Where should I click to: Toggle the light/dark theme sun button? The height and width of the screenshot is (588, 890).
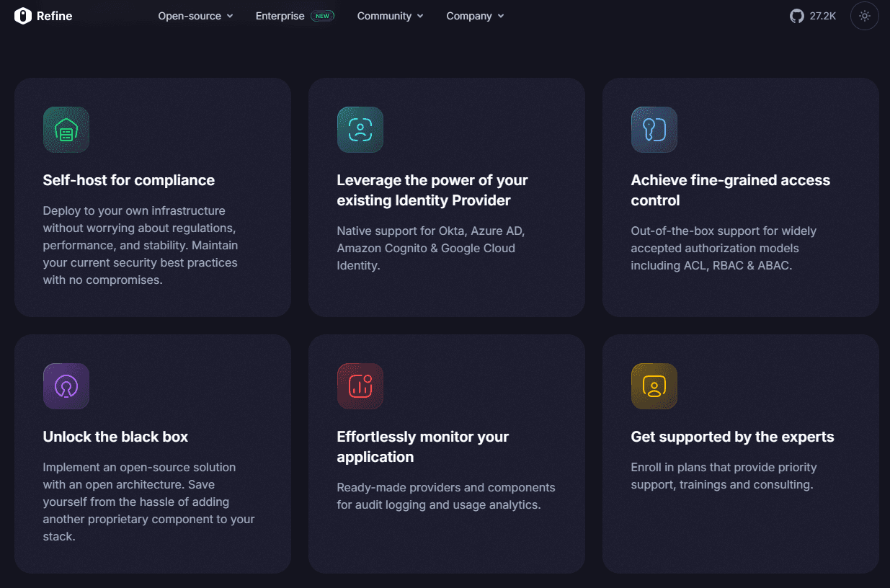pos(865,16)
